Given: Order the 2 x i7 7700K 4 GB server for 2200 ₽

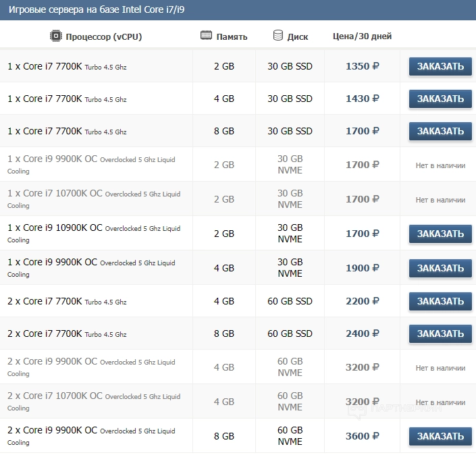Looking at the screenshot, I should (440, 301).
